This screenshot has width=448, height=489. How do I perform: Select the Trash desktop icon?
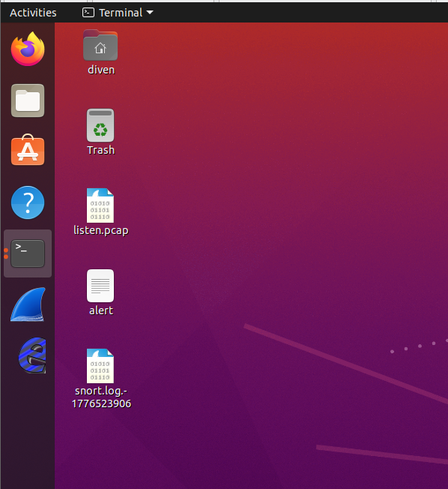pos(100,125)
